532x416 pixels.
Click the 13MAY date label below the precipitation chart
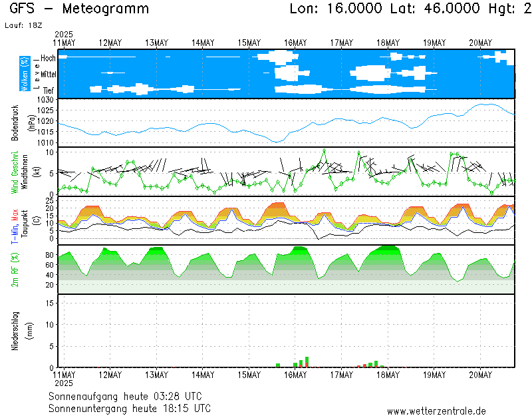tap(156, 375)
